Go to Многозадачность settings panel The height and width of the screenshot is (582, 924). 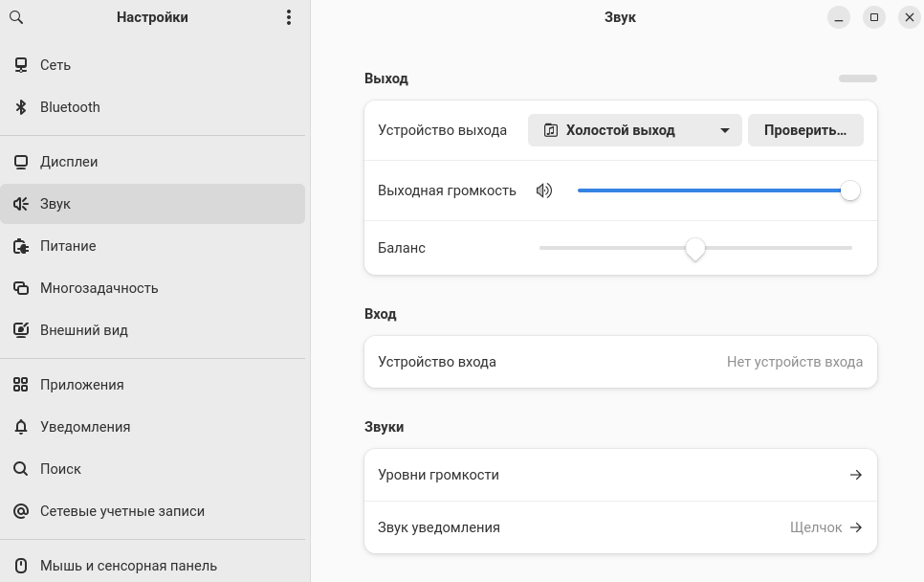99,288
